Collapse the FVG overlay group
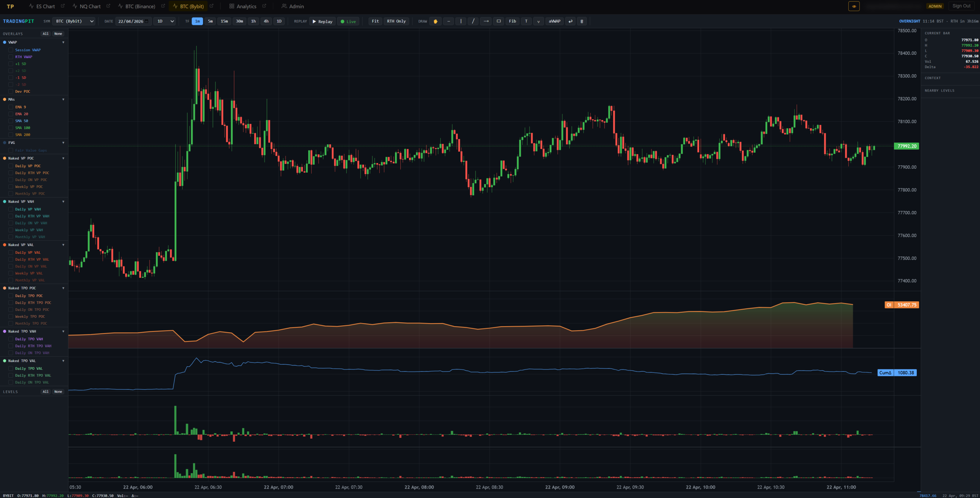The image size is (980, 498). click(x=63, y=143)
